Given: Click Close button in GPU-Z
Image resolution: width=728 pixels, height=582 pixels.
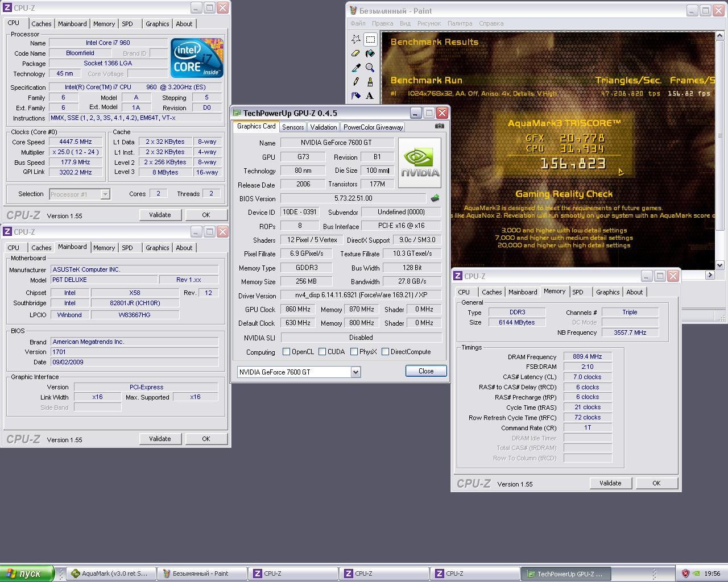Looking at the screenshot, I should tap(426, 371).
